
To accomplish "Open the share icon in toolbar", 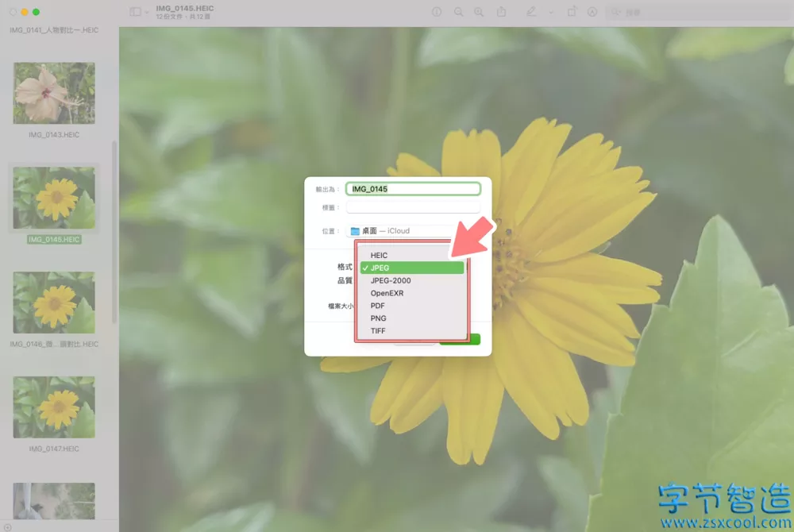I will tap(501, 11).
